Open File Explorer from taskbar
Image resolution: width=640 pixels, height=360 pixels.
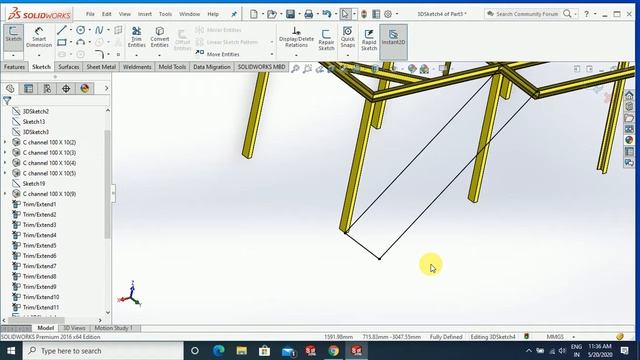click(242, 351)
